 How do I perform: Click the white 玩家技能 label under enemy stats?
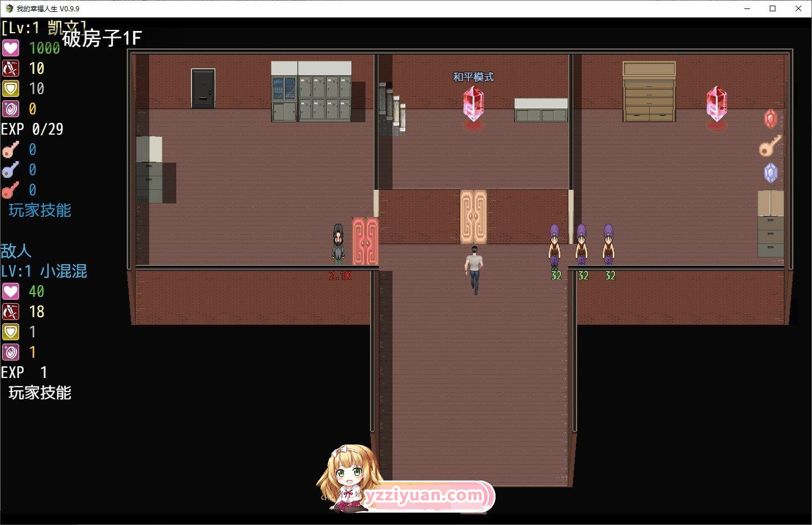(x=40, y=393)
